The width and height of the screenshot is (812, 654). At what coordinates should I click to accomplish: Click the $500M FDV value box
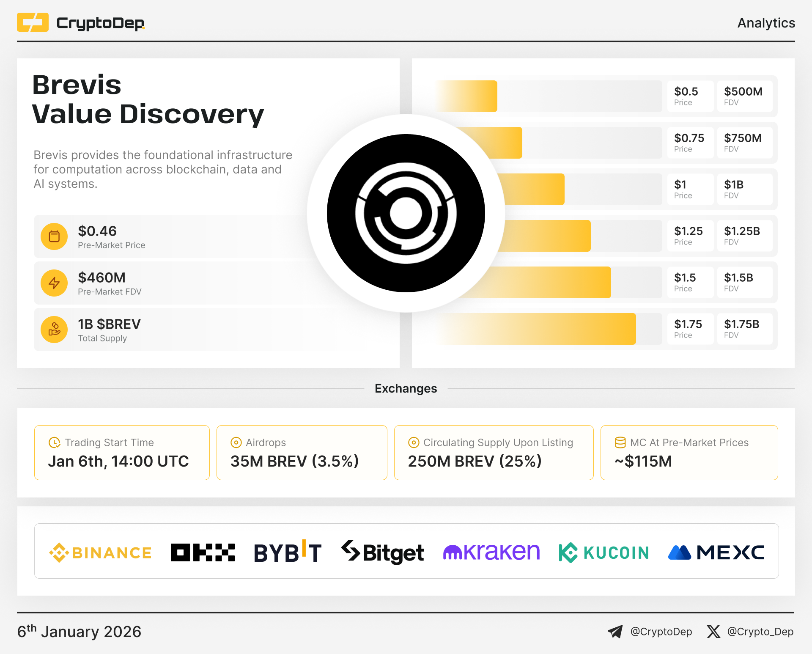point(744,96)
